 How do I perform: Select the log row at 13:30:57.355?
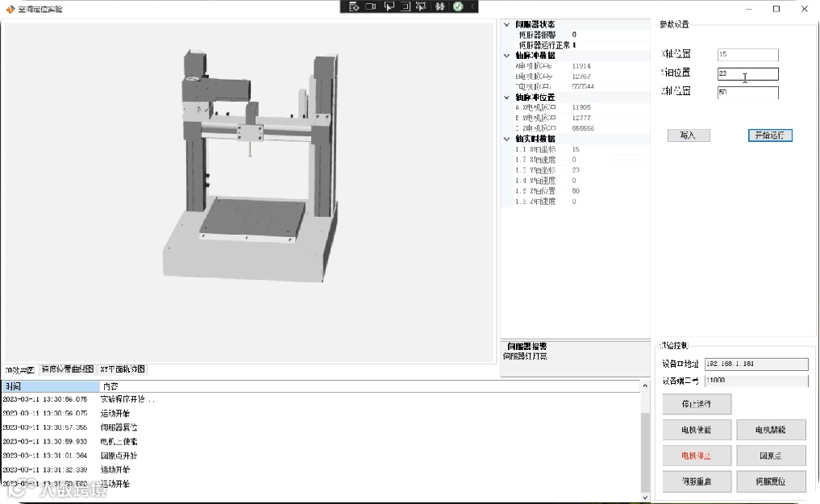pyautogui.click(x=320, y=427)
